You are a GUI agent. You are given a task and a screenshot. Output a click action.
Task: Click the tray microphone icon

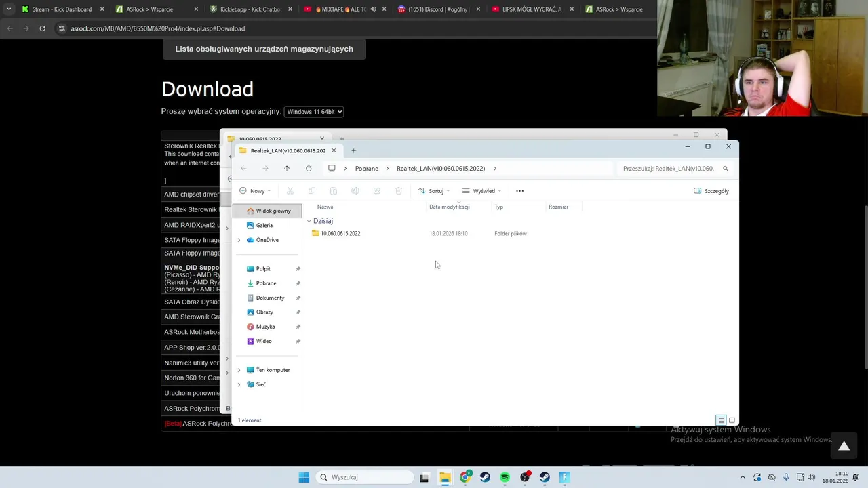point(786,477)
